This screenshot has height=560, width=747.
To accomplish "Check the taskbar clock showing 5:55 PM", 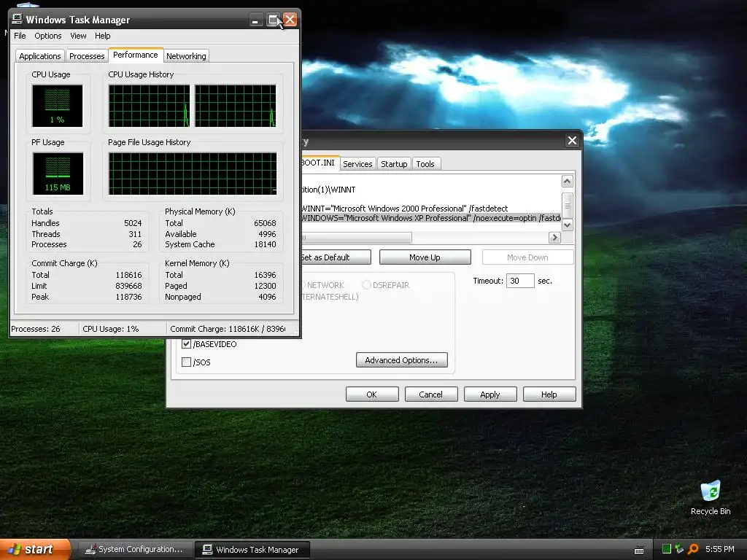I will click(719, 549).
